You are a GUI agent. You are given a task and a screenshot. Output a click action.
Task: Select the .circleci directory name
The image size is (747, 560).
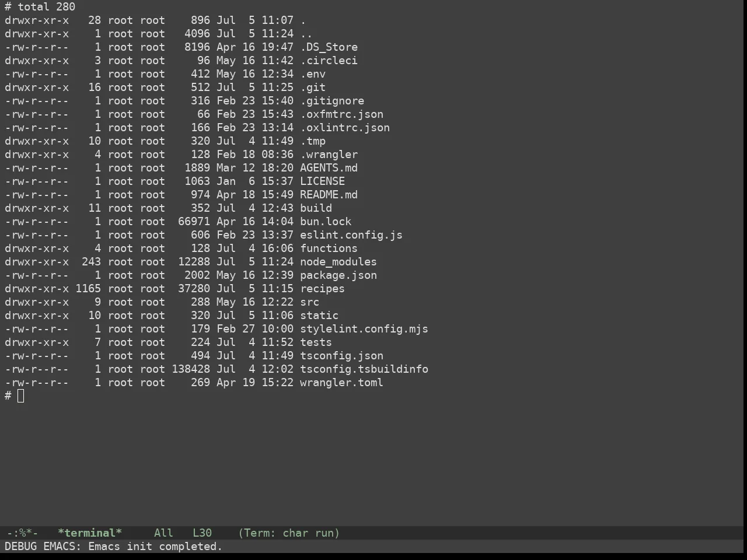(329, 61)
